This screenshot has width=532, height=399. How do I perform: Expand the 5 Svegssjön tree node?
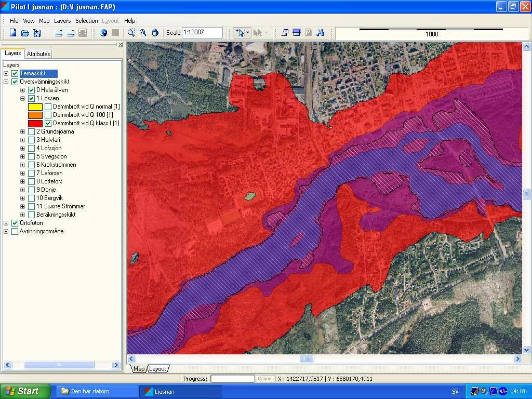click(23, 156)
